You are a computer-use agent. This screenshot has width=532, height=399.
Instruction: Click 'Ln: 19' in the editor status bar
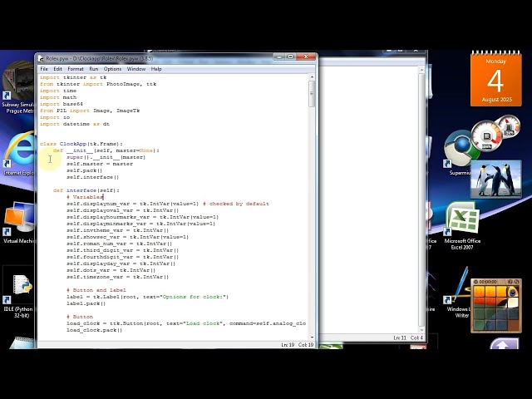[288, 345]
